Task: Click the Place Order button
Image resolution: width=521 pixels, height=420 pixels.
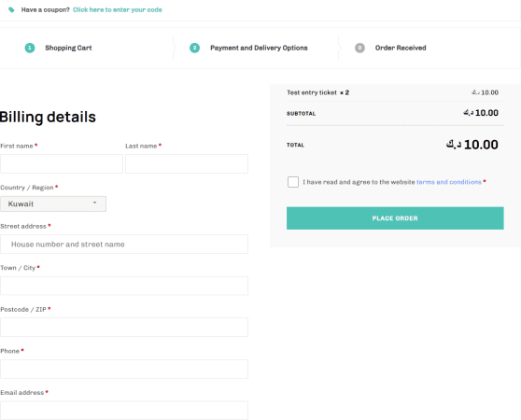Action: point(395,218)
